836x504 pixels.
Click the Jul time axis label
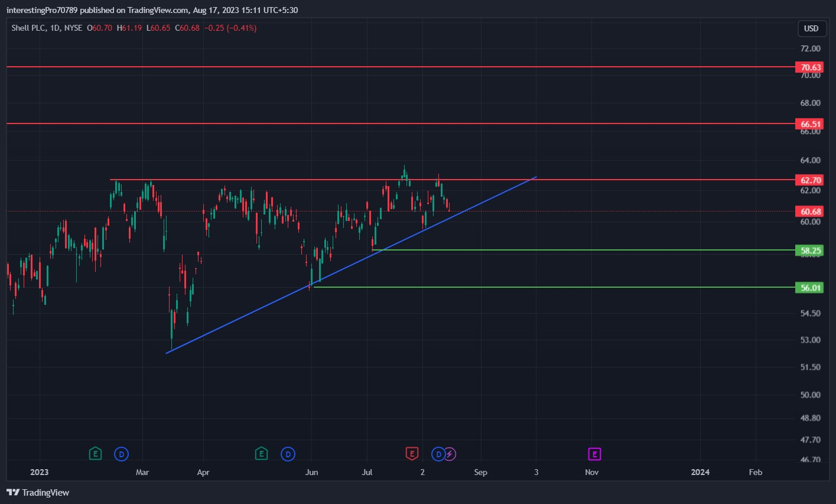tap(367, 472)
